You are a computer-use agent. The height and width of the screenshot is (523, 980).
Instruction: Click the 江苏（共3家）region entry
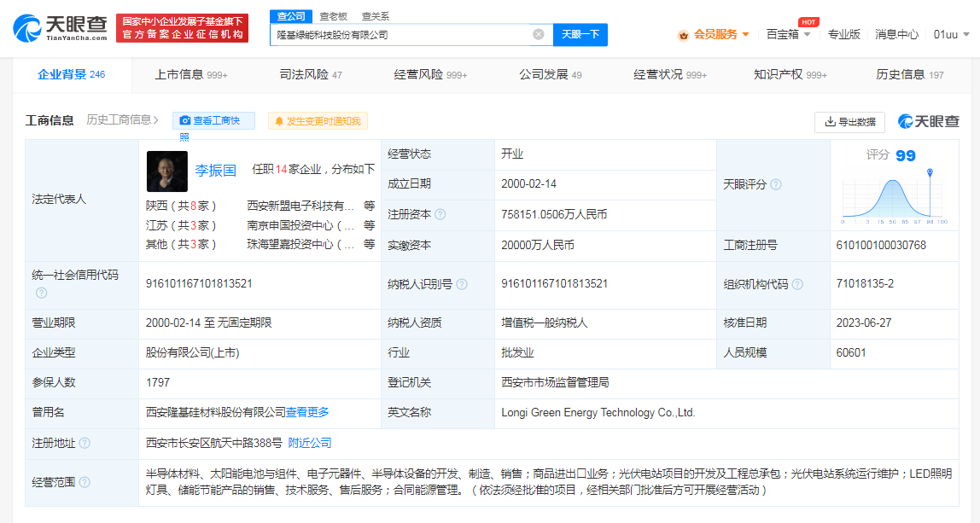click(181, 225)
